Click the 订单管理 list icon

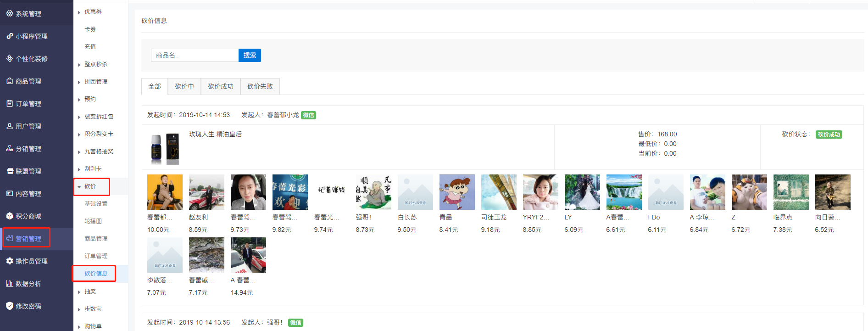[10, 103]
